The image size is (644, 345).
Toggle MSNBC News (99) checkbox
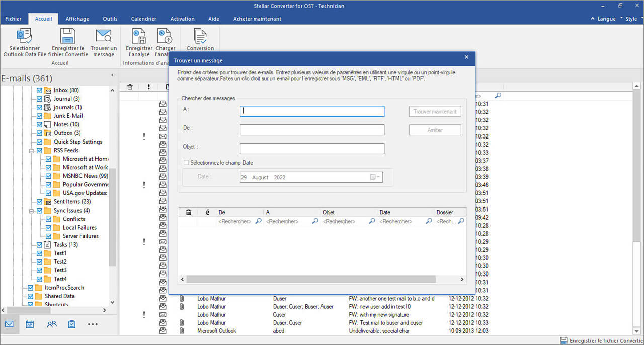[x=48, y=176]
